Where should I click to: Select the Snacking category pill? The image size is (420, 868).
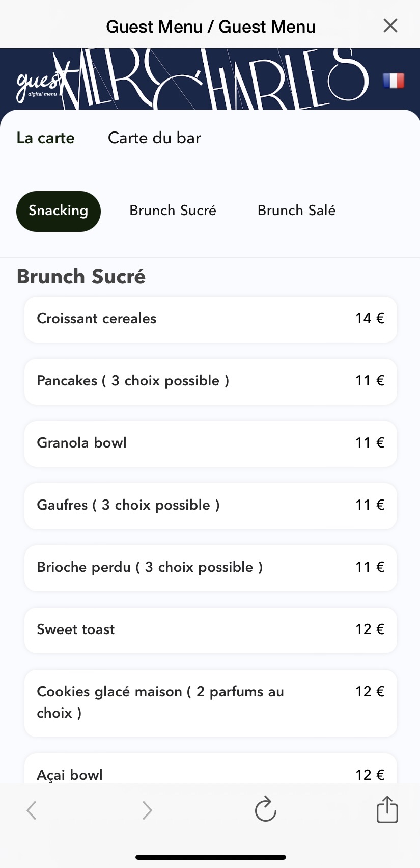(59, 211)
